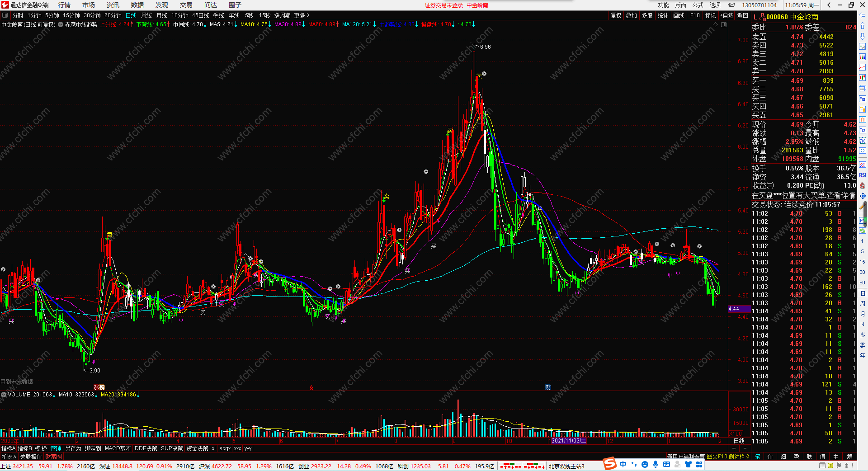Open the F12 icon in right sidebar
This screenshot has width=868, height=471.
tap(862, 130)
